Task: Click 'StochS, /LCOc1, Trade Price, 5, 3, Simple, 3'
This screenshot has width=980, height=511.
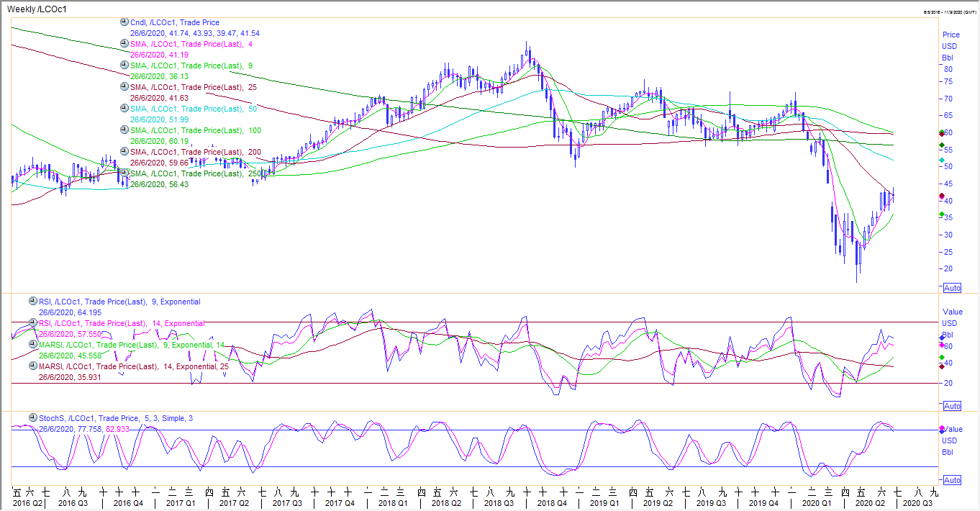Action: click(x=116, y=418)
